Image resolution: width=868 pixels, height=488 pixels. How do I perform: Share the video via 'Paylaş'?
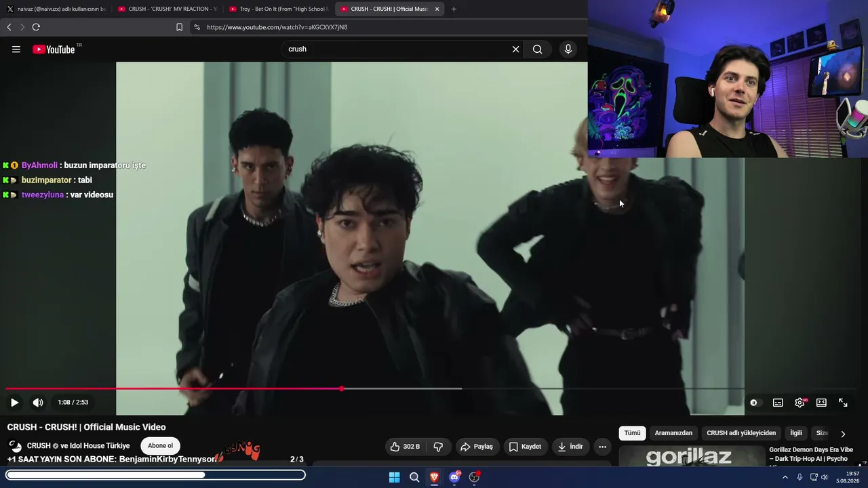click(x=477, y=447)
